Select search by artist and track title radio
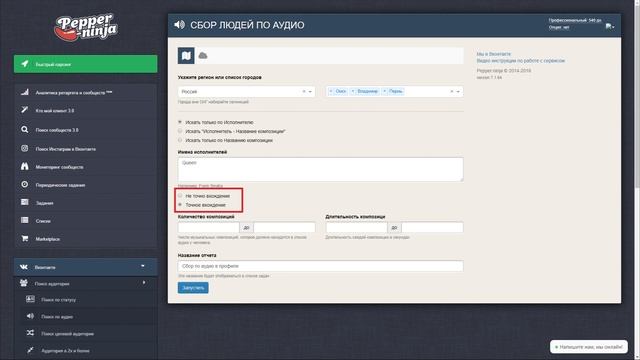The width and height of the screenshot is (640, 360). 180,131
